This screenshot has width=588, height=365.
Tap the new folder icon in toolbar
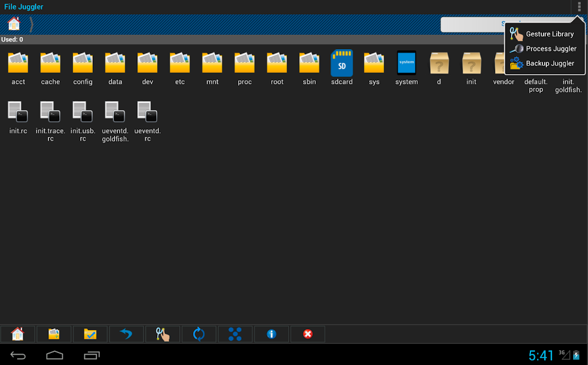tap(54, 334)
